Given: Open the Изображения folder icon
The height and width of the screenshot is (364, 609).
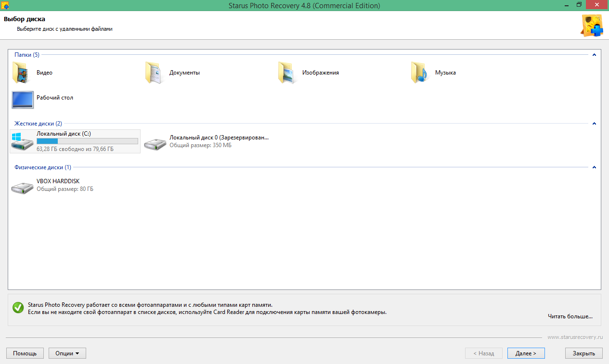Looking at the screenshot, I should [x=287, y=72].
